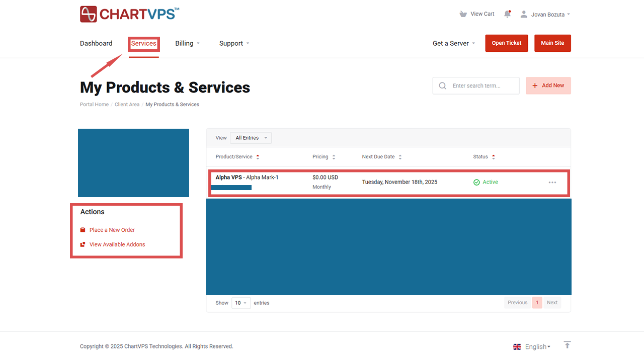Sort by Product/Service column arrows
The width and height of the screenshot is (644, 362).
pos(258,157)
